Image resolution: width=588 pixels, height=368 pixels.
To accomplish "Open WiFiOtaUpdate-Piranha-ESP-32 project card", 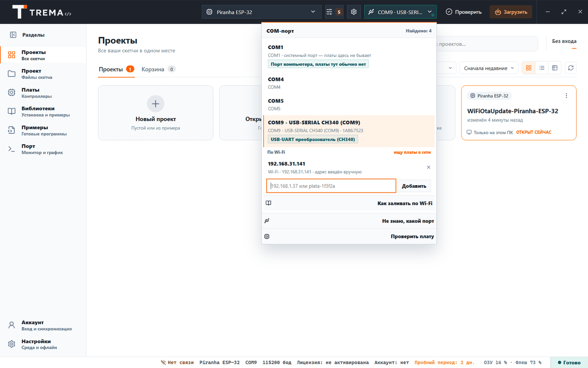I will (519, 113).
